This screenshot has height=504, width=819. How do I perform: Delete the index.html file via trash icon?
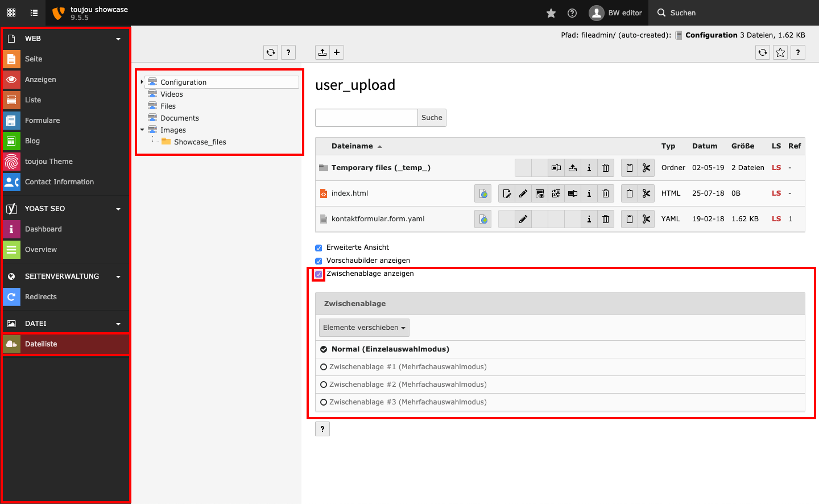606,193
